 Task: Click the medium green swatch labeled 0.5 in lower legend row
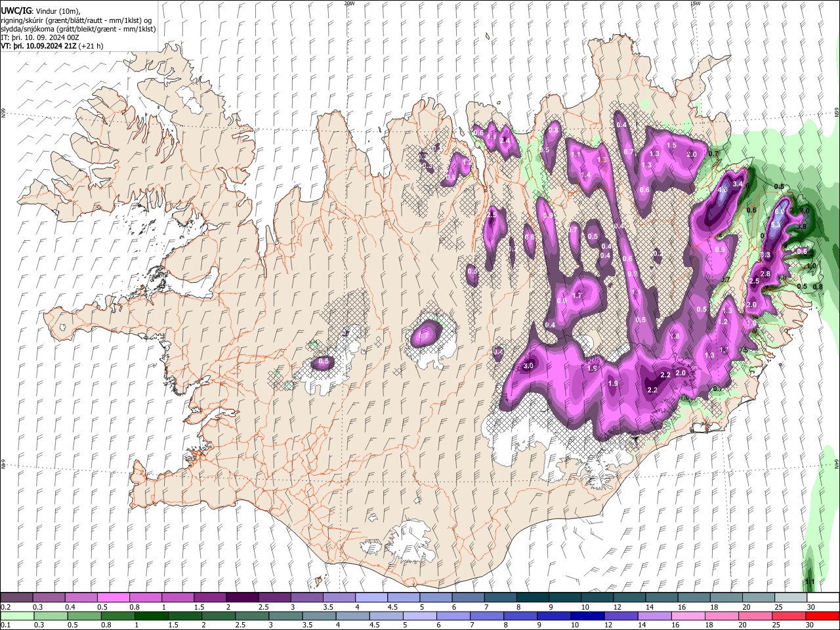point(85,616)
